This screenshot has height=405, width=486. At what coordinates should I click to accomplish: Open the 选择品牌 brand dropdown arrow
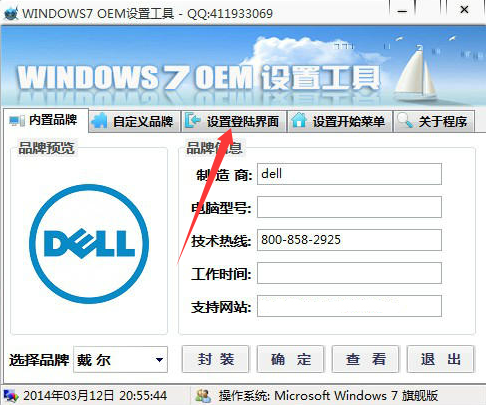tap(159, 360)
